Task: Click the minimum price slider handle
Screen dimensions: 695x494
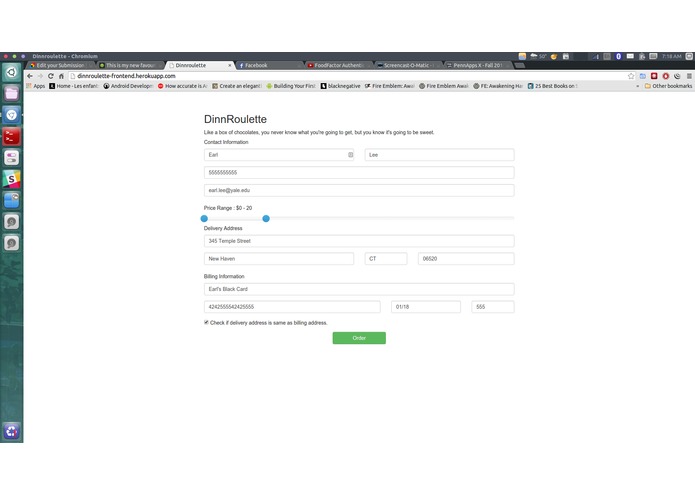Action: pos(204,218)
